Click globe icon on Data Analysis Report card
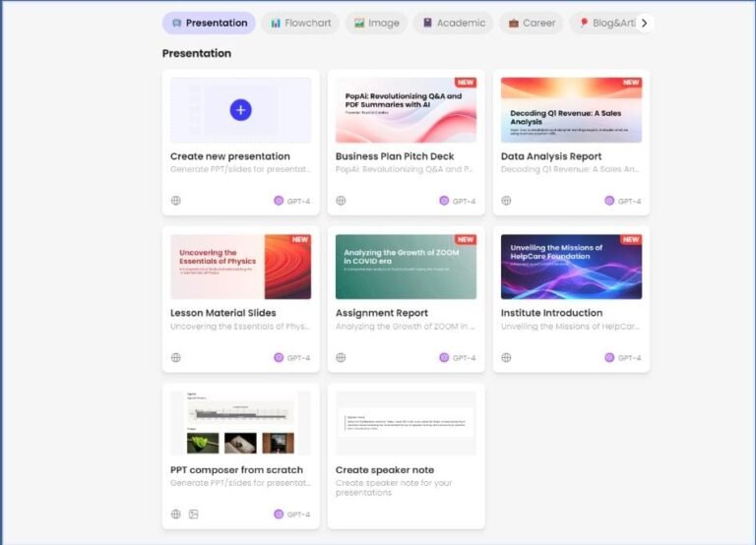Viewport: 756px width, 545px height. 506,201
